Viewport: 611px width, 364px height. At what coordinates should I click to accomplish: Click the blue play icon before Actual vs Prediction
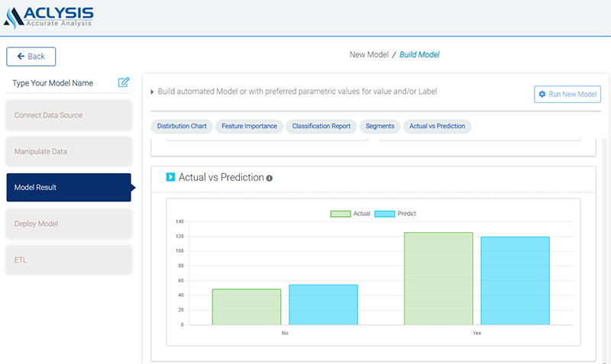170,177
